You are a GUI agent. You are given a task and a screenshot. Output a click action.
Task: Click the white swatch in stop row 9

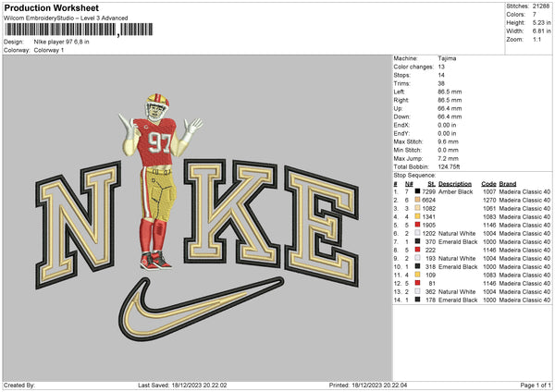point(418,258)
